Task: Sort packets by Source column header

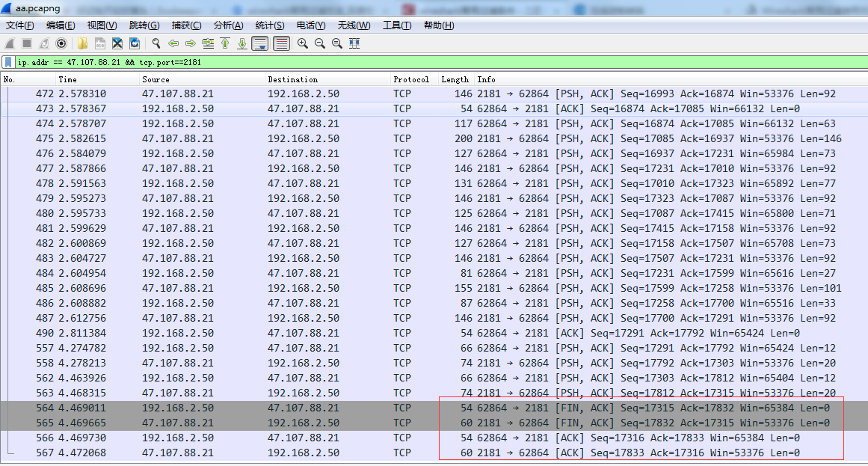Action: coord(202,79)
